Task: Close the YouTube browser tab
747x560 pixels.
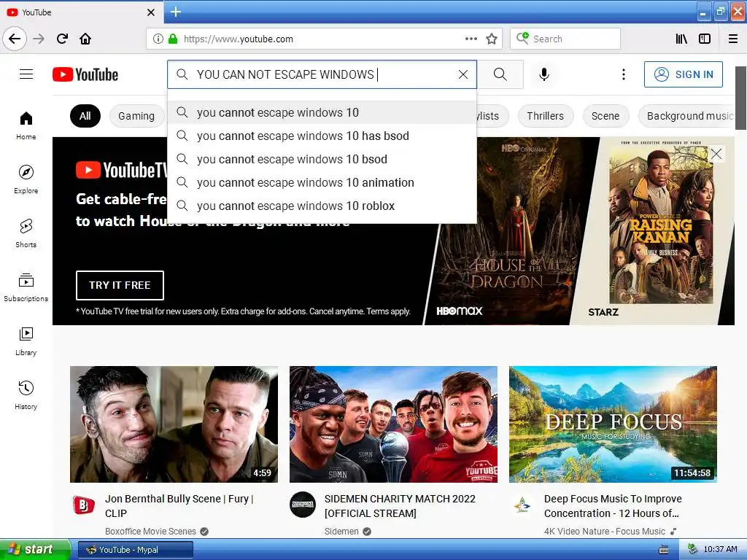Action: [151, 12]
